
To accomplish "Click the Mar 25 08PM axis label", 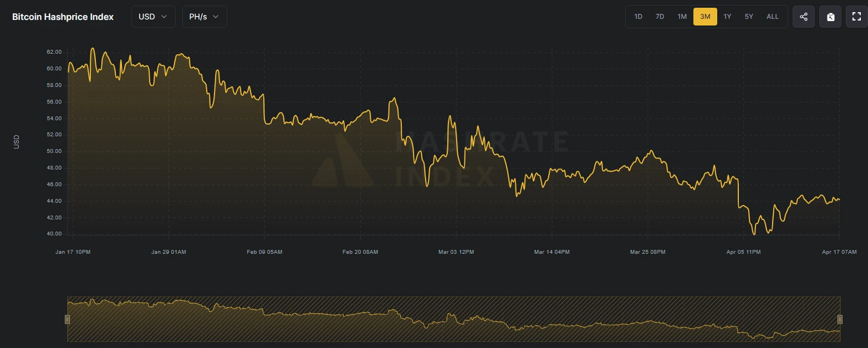I will point(648,252).
